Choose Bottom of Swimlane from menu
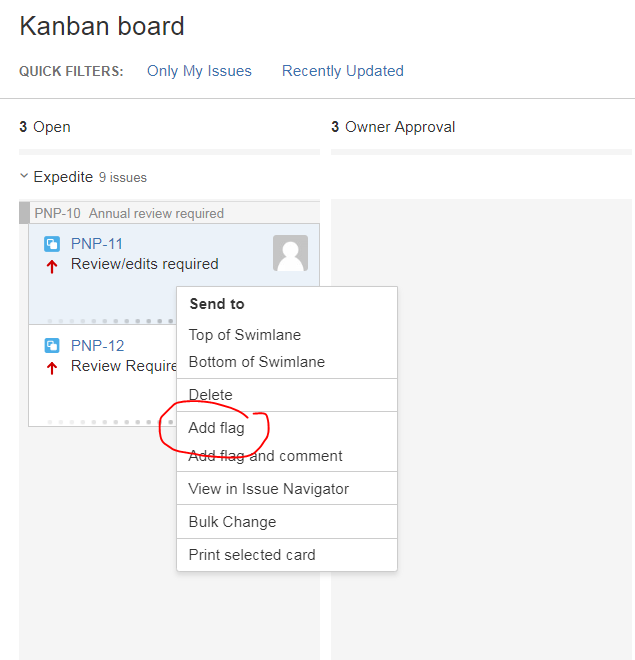635x660 pixels. point(257,362)
